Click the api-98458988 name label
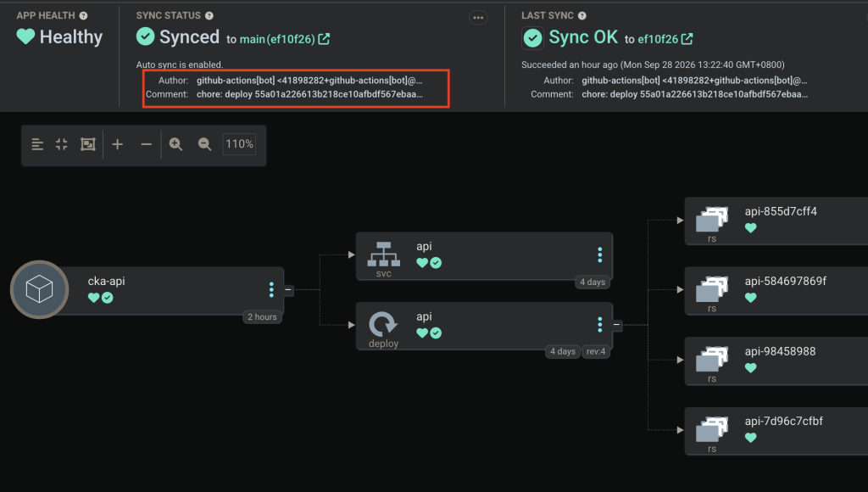 pos(780,351)
